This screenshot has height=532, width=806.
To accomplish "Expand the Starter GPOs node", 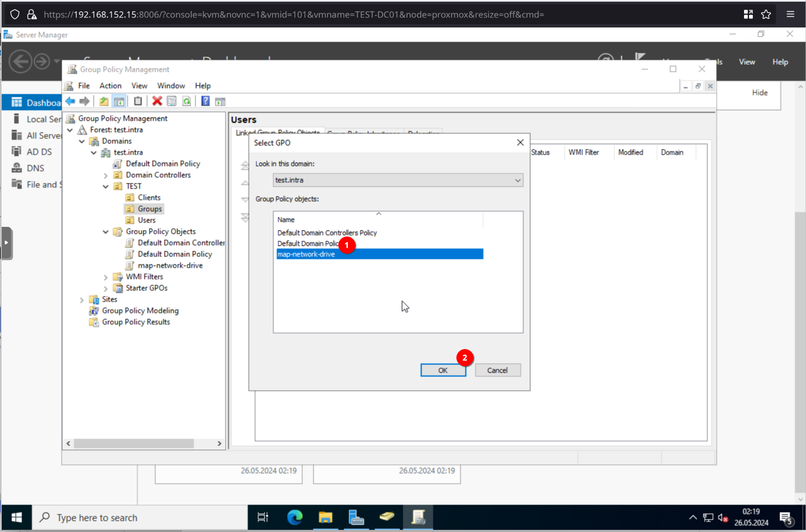I will click(x=106, y=288).
